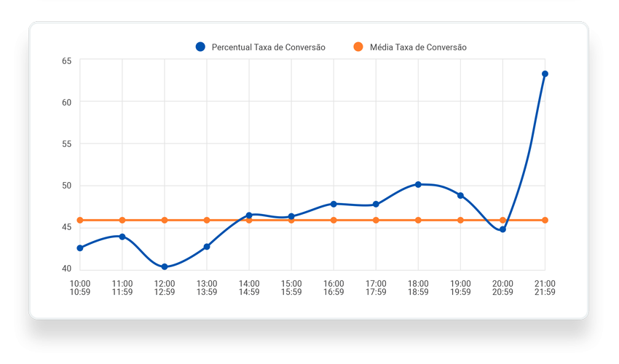619x364 pixels.
Task: Click the blue legend circle for Percentual
Action: pos(200,47)
